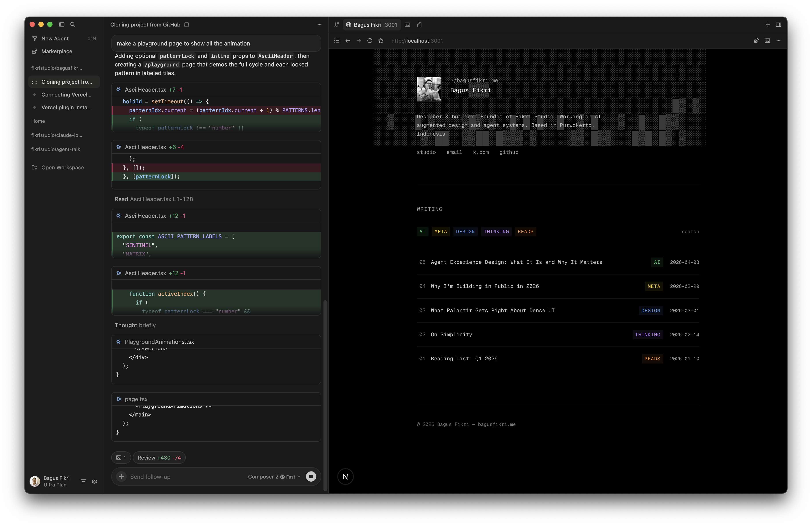This screenshot has width=812, height=526.
Task: Click the search magnifier icon in sidebar
Action: (x=73, y=25)
